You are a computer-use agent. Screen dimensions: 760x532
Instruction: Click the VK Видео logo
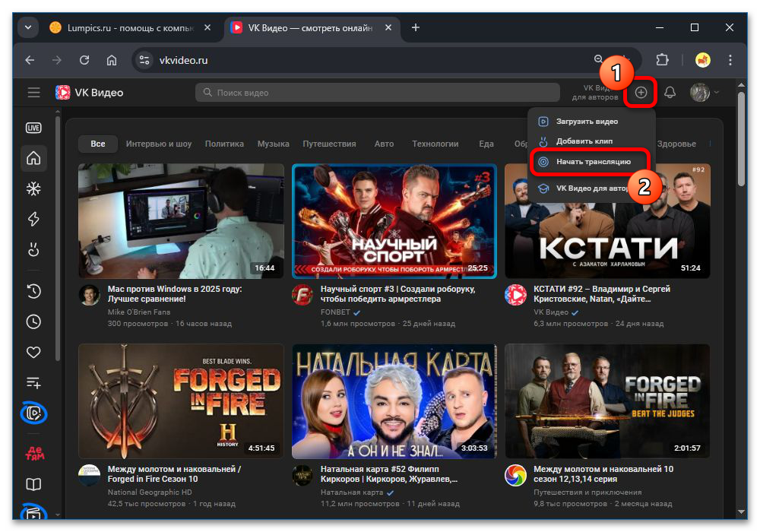pos(89,92)
